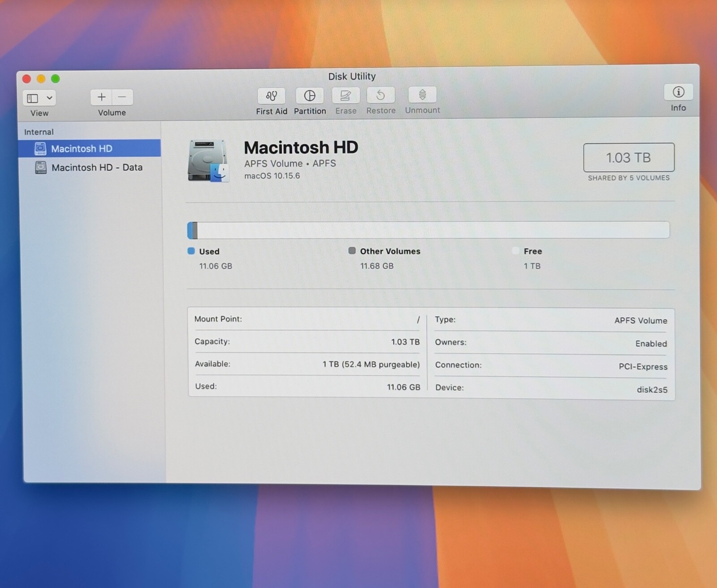The image size is (717, 588).
Task: Click the APFS Volume type value
Action: 641,321
